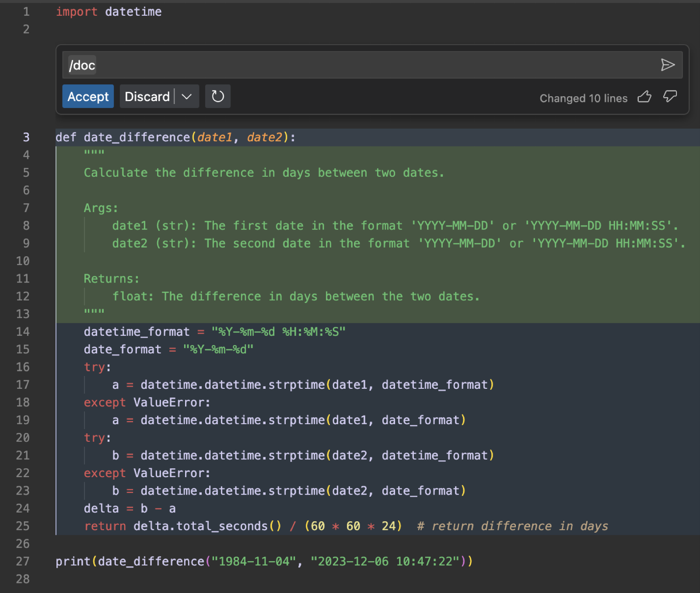Accept the suggested docstring changes

(x=88, y=96)
